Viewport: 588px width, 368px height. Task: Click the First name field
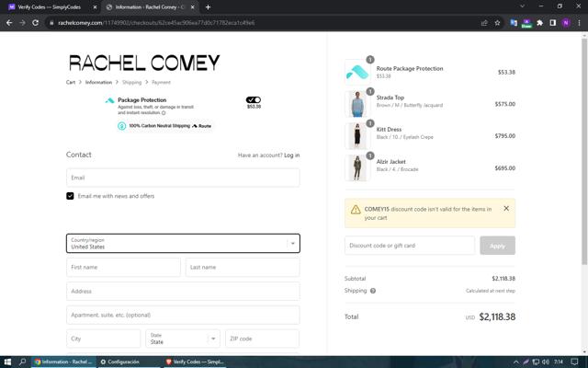pos(123,268)
